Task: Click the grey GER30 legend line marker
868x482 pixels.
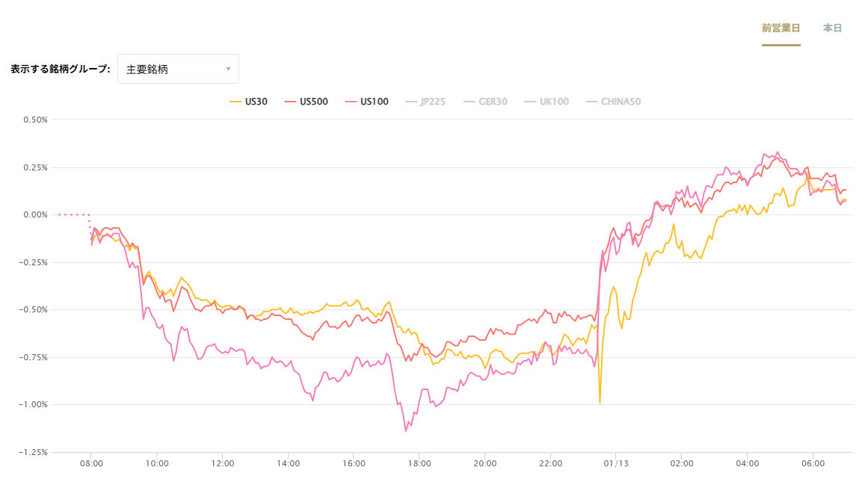Action: (x=470, y=102)
